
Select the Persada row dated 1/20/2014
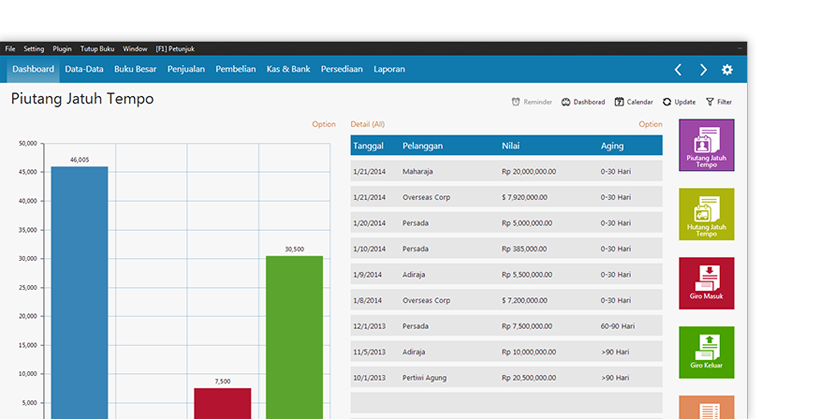tap(506, 223)
